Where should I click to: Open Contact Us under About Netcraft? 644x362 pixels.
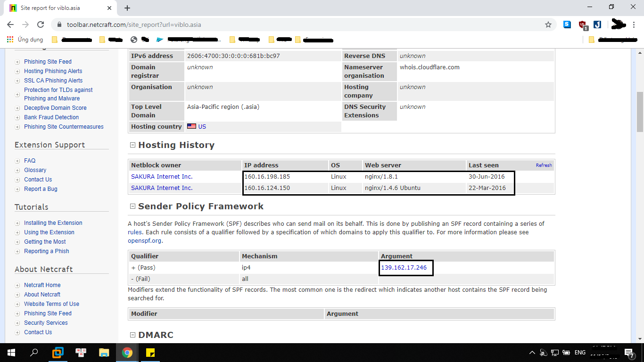[38, 332]
